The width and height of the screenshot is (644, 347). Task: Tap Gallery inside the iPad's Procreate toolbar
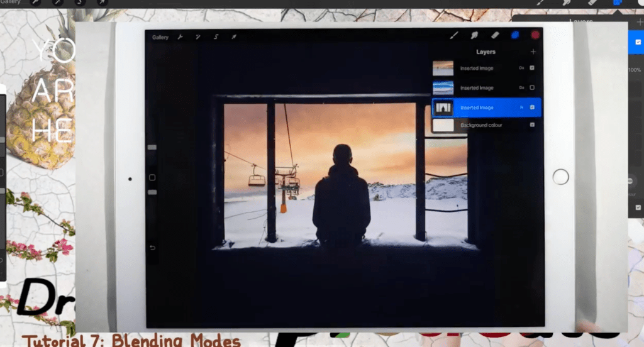[x=160, y=37]
